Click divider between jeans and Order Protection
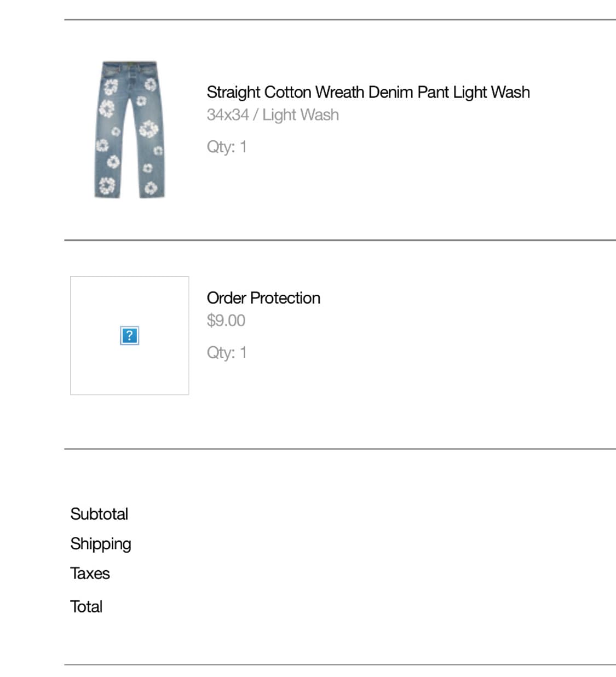The height and width of the screenshot is (677, 616). tap(339, 240)
